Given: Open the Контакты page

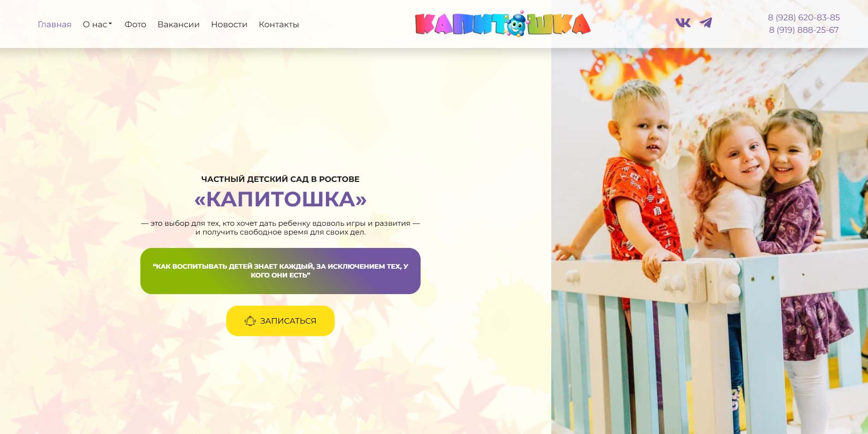Looking at the screenshot, I should (279, 24).
